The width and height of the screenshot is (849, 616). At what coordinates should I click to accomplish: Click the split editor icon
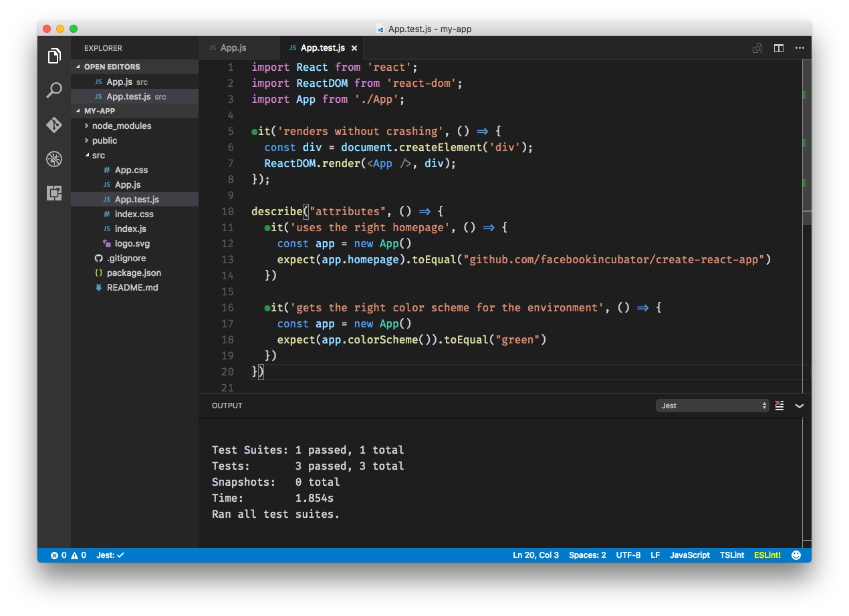point(779,48)
